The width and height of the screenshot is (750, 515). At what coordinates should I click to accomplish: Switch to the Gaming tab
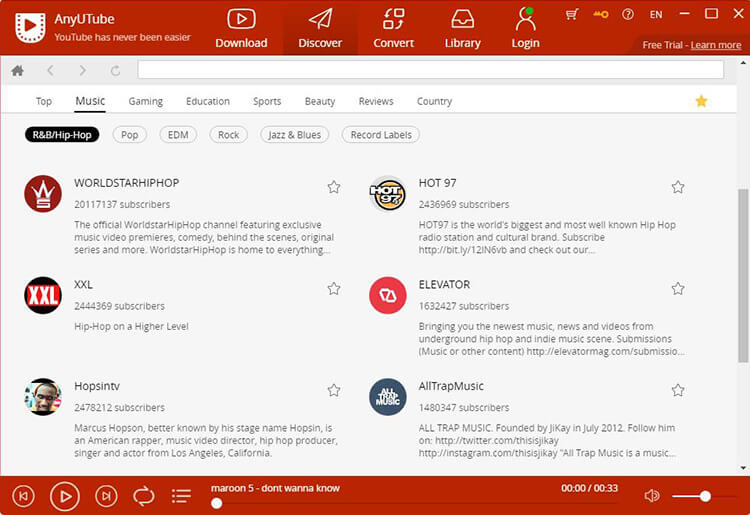[x=145, y=101]
